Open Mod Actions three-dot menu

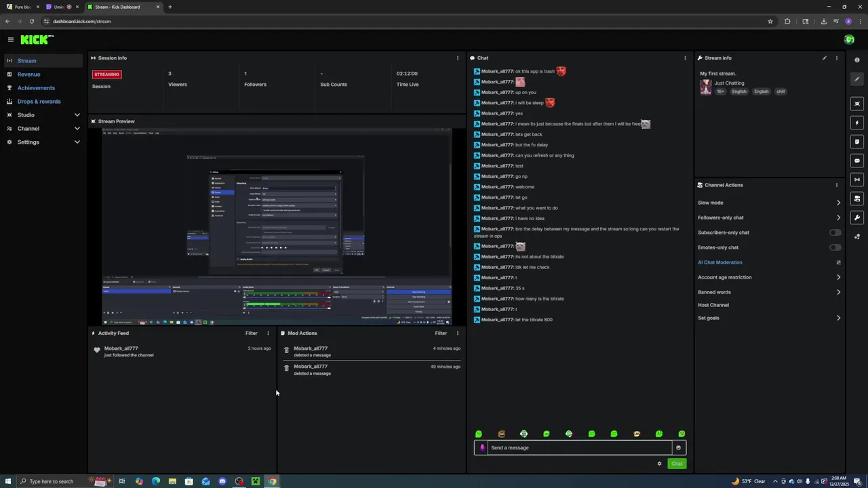tap(457, 333)
